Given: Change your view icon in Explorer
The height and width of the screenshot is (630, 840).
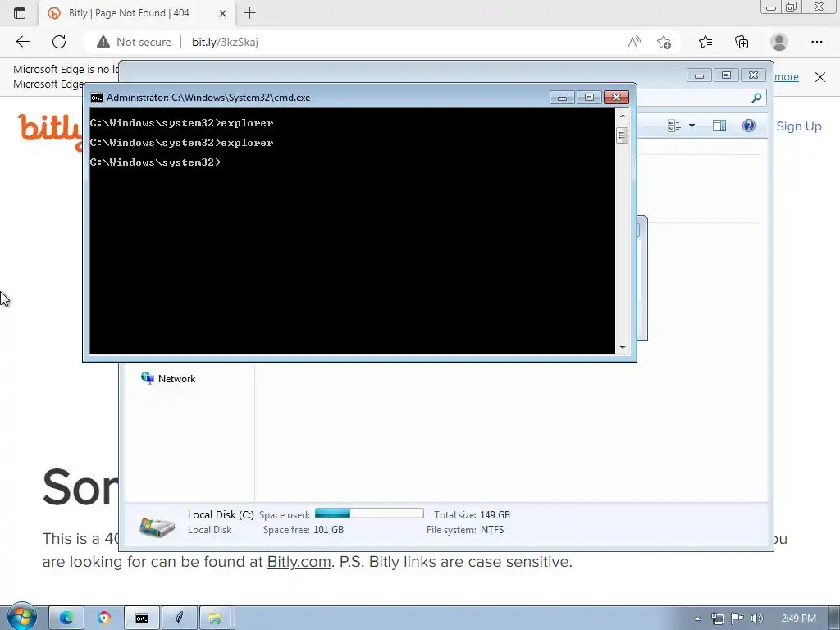Looking at the screenshot, I should tap(674, 126).
